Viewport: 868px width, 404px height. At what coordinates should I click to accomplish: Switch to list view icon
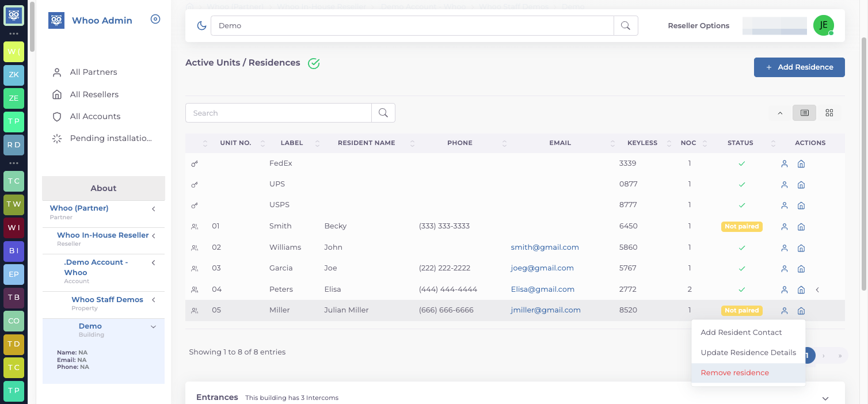click(x=805, y=113)
